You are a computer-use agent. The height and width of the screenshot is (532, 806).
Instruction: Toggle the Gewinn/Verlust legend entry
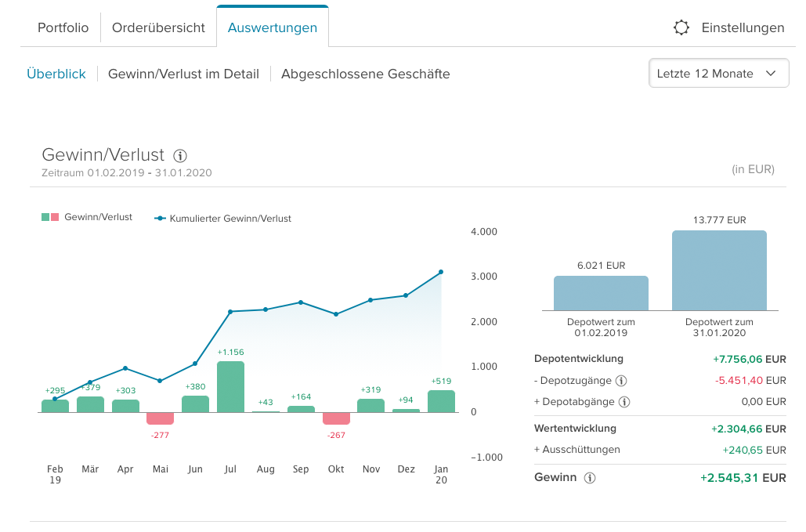[87, 217]
